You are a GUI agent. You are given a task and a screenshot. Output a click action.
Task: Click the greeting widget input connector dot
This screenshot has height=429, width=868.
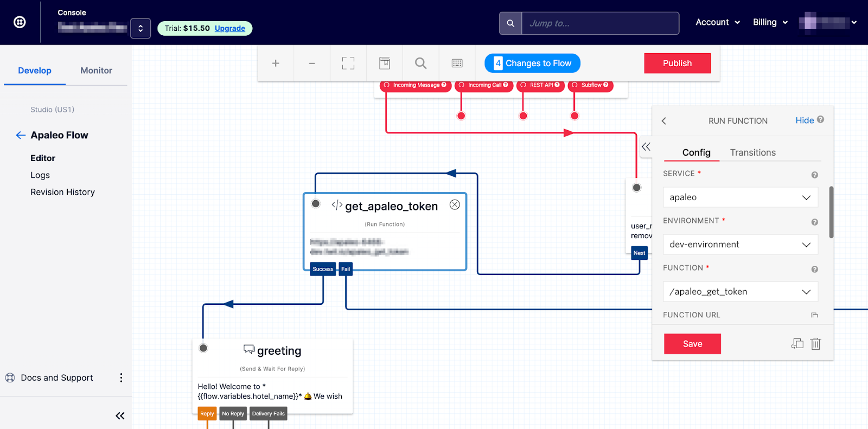203,348
